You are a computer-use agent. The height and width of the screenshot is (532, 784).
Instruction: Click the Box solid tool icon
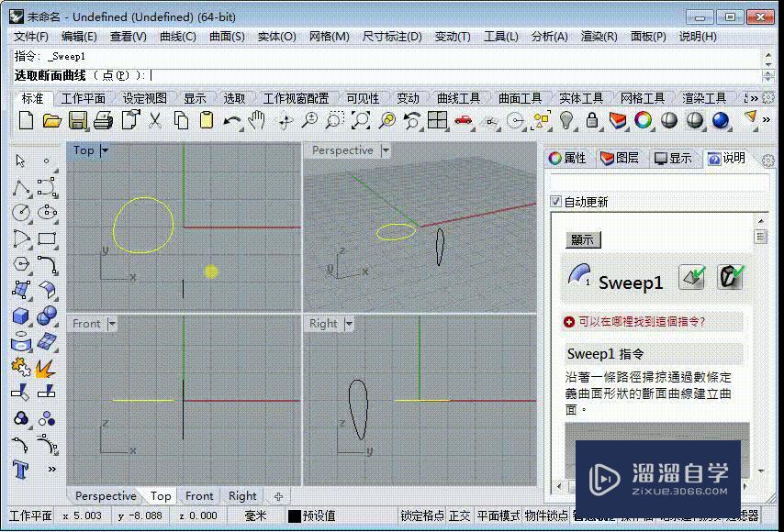[x=21, y=316]
